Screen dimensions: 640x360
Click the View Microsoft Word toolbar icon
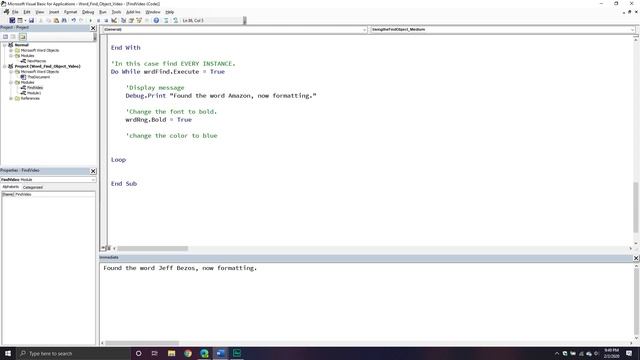(x=12, y=20)
